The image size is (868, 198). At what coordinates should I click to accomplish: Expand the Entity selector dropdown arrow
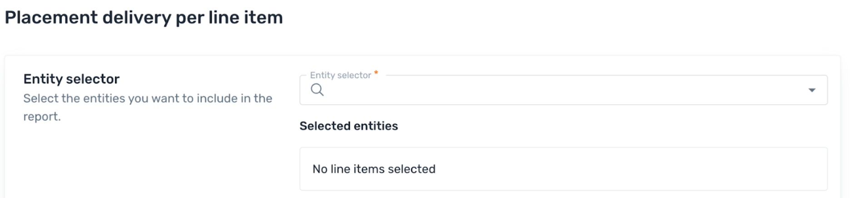coord(812,90)
